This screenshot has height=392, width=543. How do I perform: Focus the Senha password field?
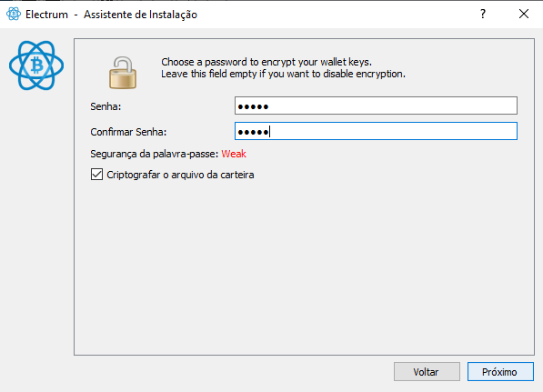coord(376,106)
